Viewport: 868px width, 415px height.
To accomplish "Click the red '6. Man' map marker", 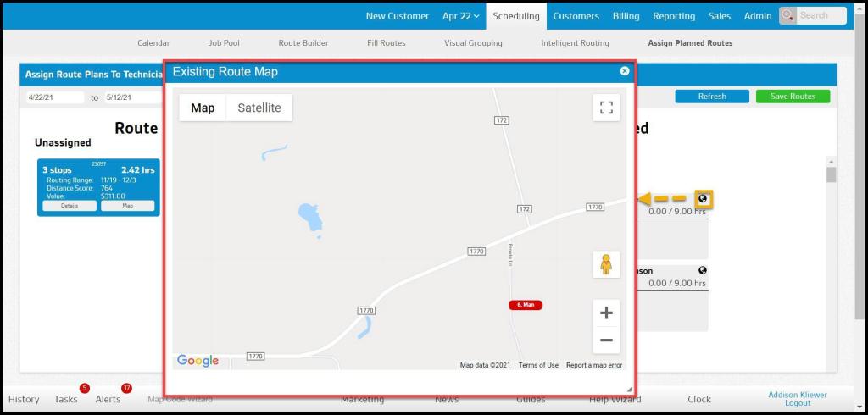I will (526, 305).
